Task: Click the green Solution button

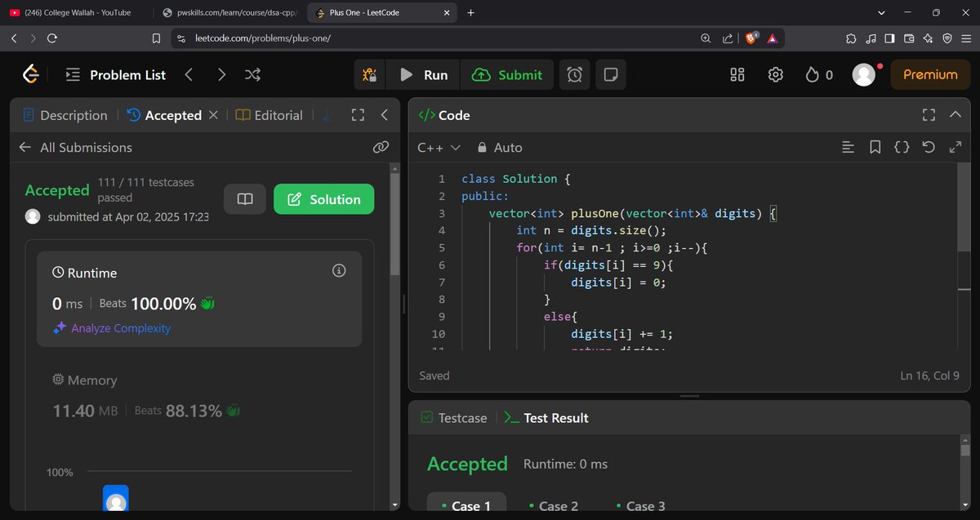Action: pos(323,199)
